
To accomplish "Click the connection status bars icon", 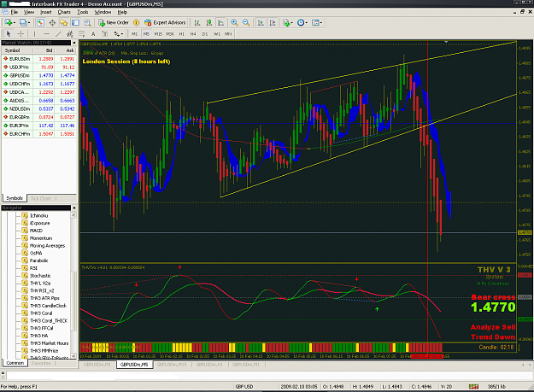I will pyautogui.click(x=473, y=387).
